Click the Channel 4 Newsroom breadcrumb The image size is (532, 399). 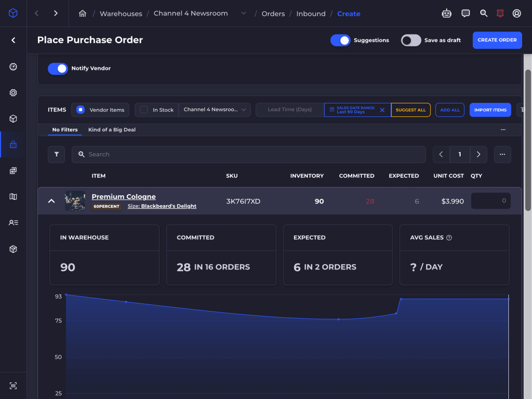pyautogui.click(x=191, y=14)
